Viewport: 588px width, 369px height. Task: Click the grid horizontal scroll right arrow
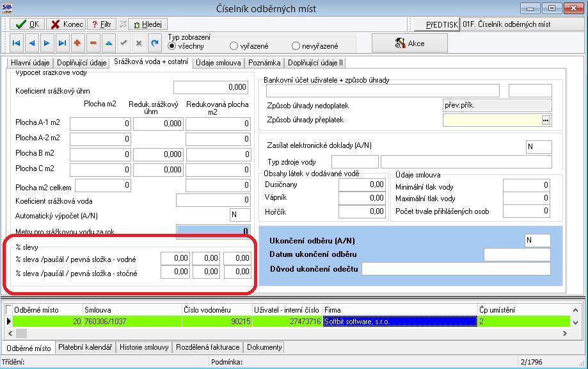click(565, 333)
